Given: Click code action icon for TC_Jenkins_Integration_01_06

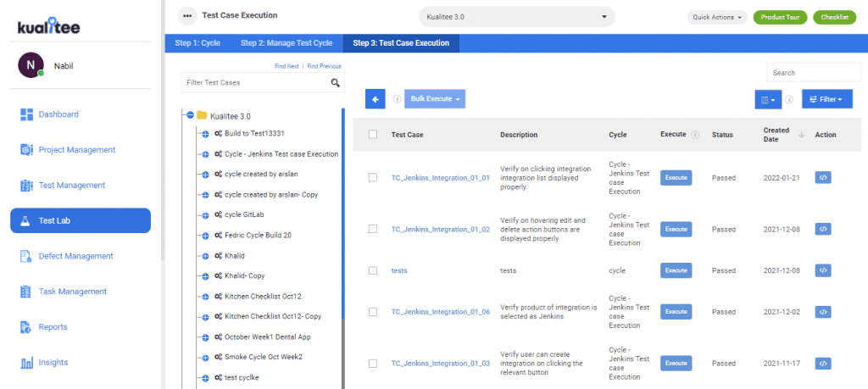Looking at the screenshot, I should pos(823,312).
